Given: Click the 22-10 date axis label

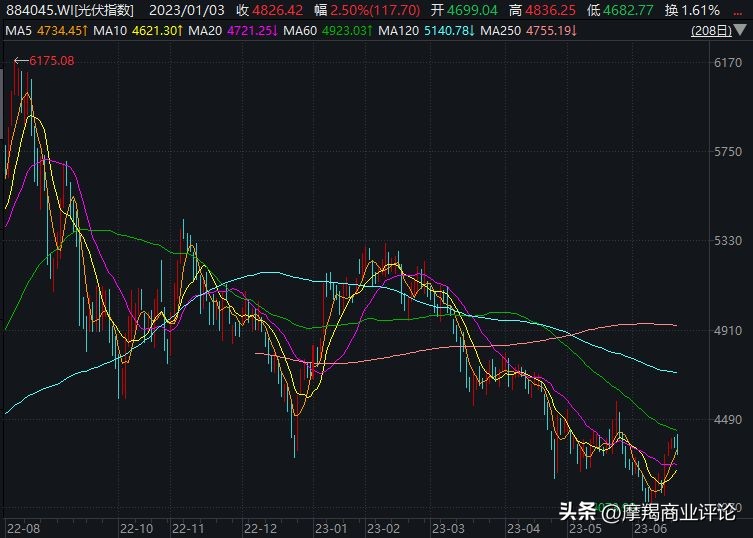Looking at the screenshot, I should 136,529.
